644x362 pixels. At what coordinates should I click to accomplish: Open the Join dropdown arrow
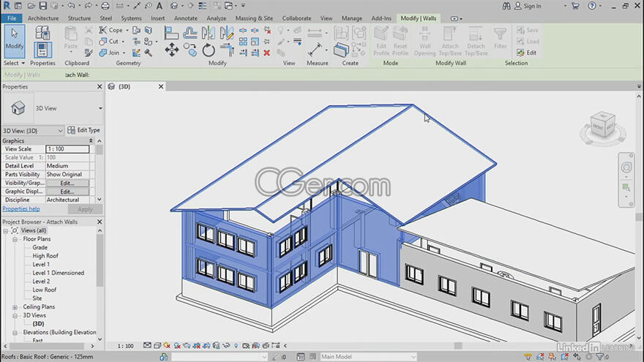(124, 53)
